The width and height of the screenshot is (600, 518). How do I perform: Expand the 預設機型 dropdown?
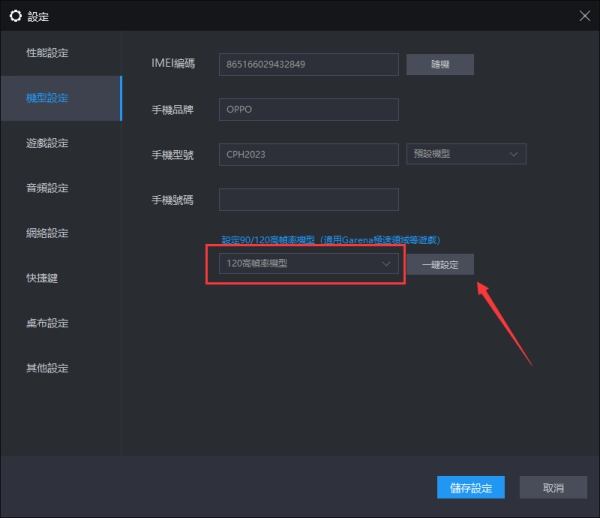pos(466,155)
